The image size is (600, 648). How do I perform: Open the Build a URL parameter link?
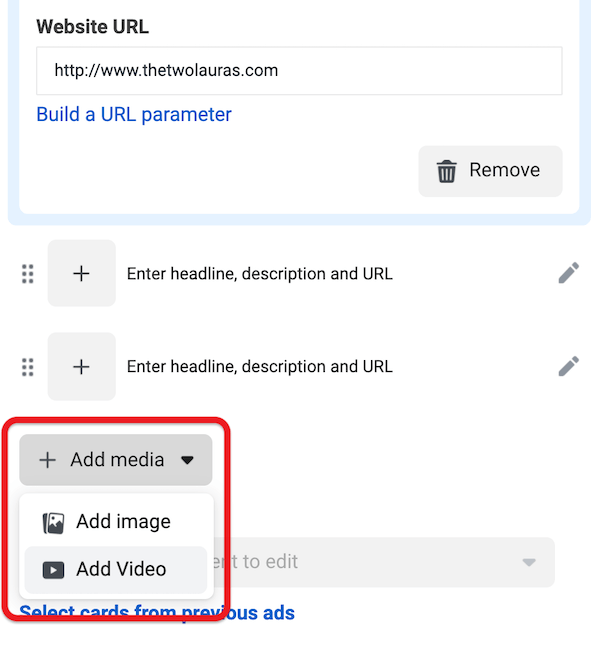[134, 114]
